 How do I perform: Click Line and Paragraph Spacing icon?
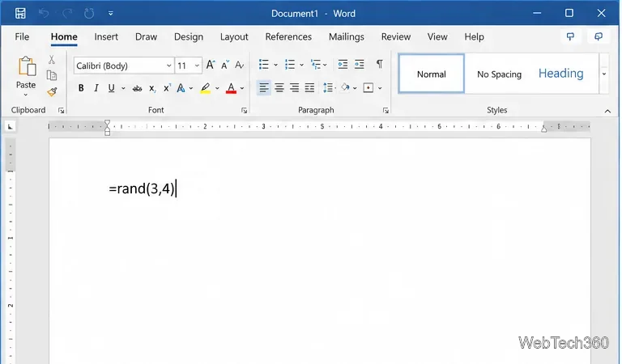[328, 87]
